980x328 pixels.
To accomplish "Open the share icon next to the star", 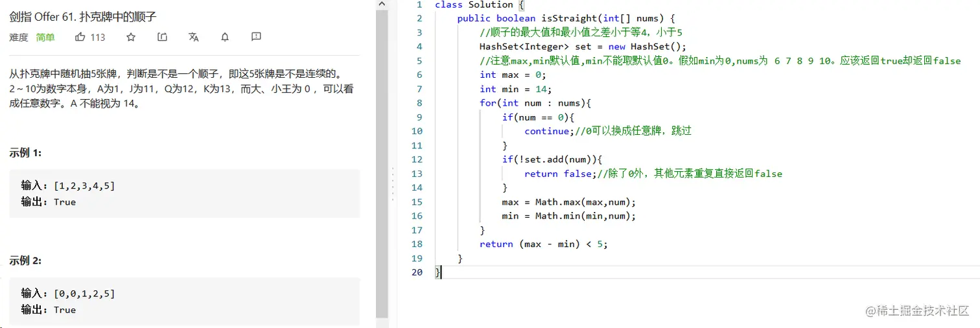I will [162, 37].
